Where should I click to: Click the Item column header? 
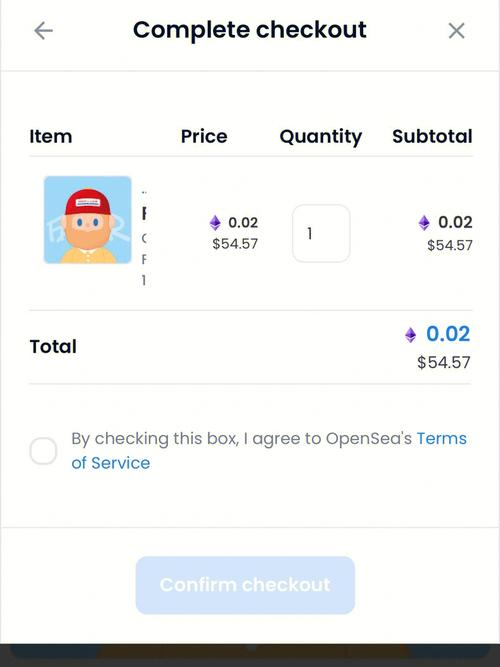tap(51, 137)
